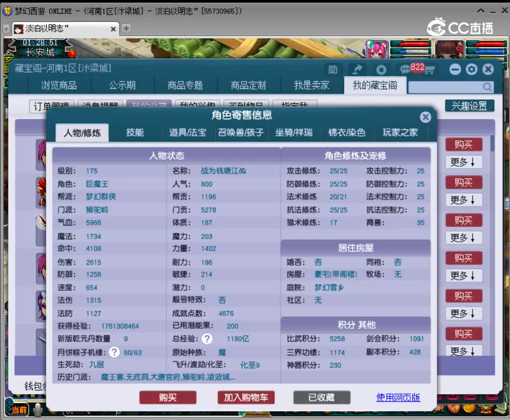Open messages bubble icon with 822 badge

406,70
